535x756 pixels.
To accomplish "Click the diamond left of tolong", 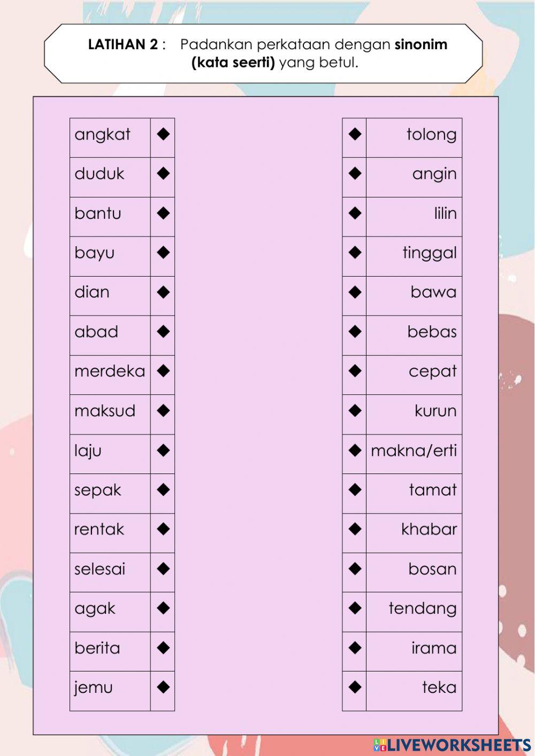I will click(355, 134).
